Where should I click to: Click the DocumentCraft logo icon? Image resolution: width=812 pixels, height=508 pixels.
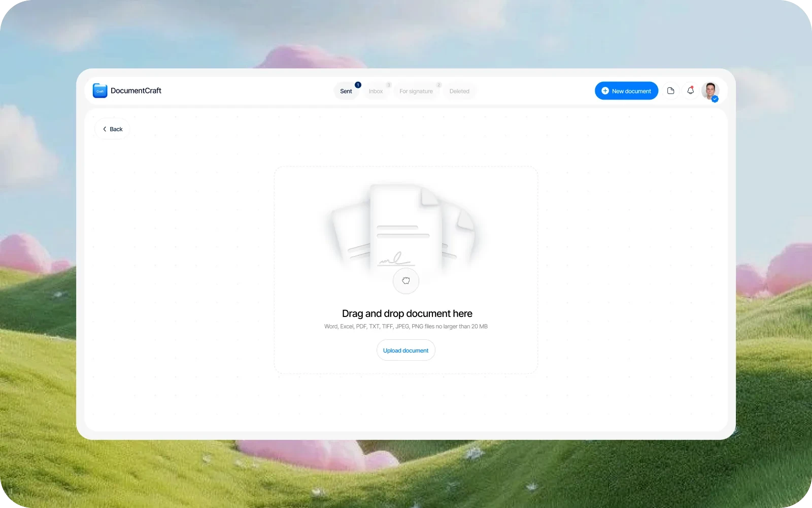pos(100,90)
